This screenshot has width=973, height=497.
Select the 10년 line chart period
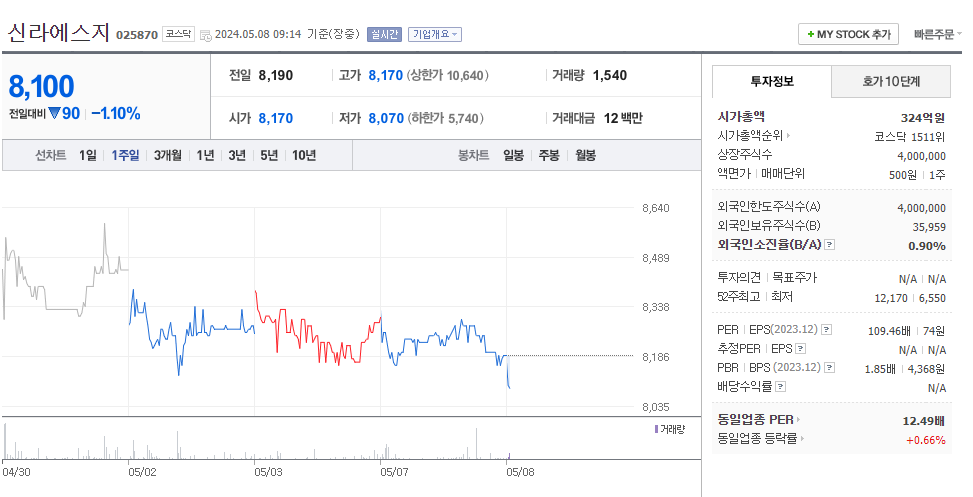tap(304, 155)
